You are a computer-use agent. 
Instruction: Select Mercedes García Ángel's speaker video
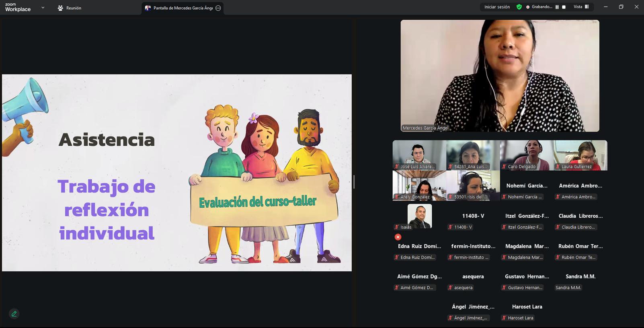click(x=500, y=76)
